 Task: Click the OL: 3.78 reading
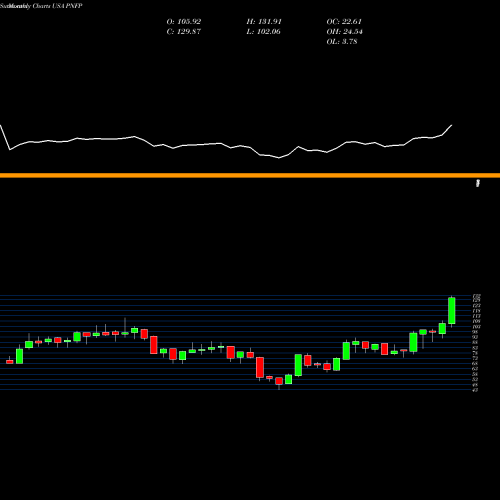(x=342, y=42)
